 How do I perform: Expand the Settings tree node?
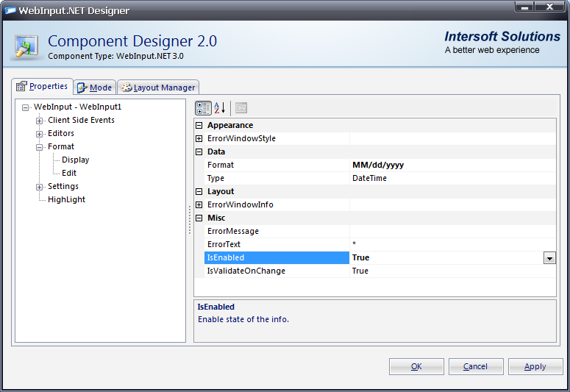40,187
